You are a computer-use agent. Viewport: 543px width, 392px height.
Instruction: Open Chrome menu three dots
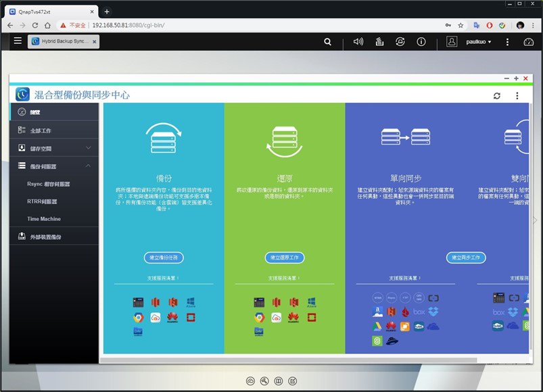[x=533, y=25]
